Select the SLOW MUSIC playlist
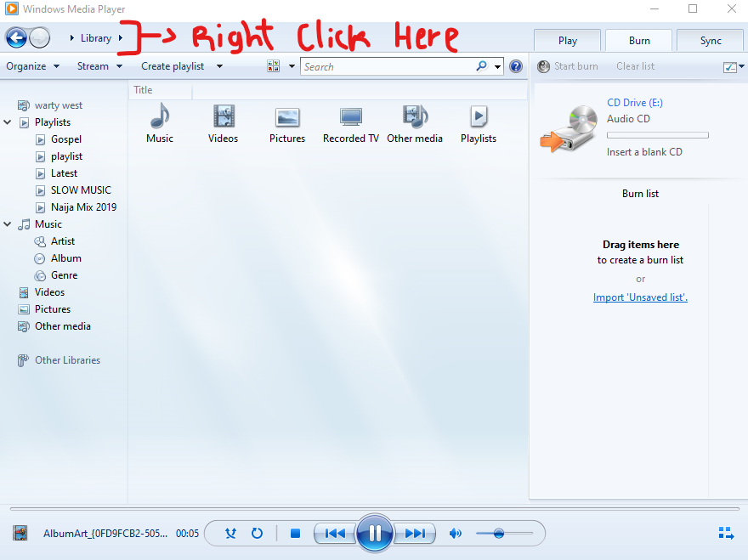Screen dimensions: 748x560 pyautogui.click(x=81, y=190)
